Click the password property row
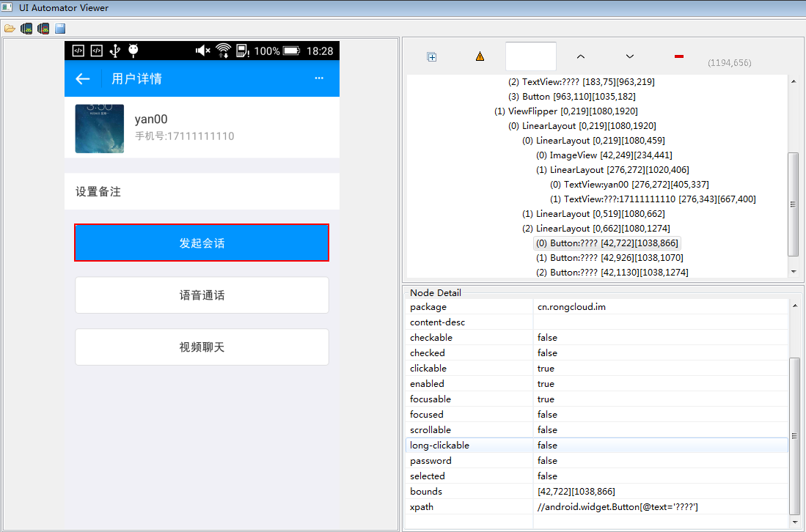The height and width of the screenshot is (532, 806). pos(596,461)
